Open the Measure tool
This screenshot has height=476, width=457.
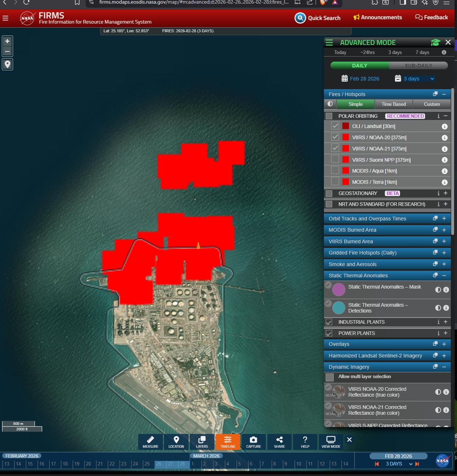coord(150,442)
